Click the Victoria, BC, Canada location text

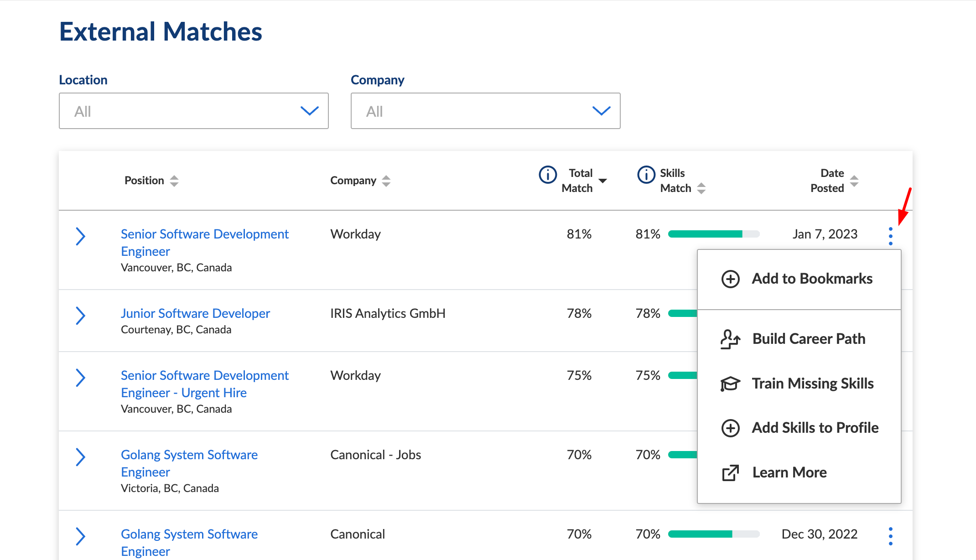click(170, 488)
